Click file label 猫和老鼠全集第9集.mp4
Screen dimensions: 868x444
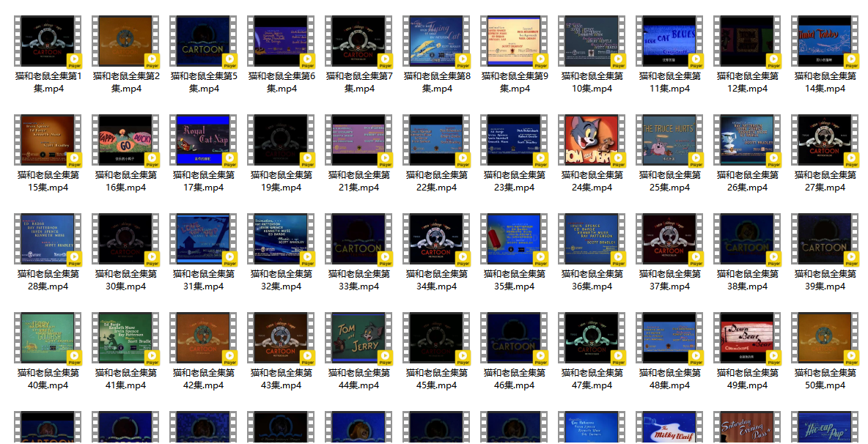click(515, 82)
